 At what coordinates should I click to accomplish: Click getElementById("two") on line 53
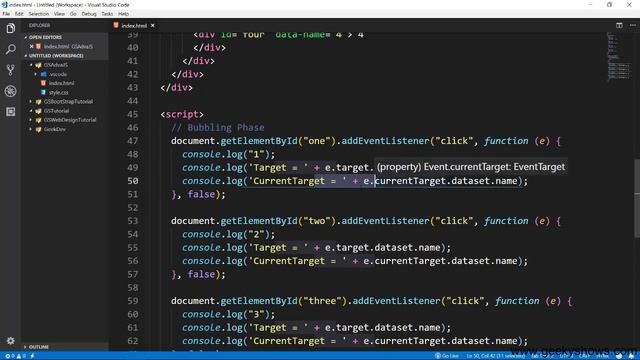click(x=278, y=221)
